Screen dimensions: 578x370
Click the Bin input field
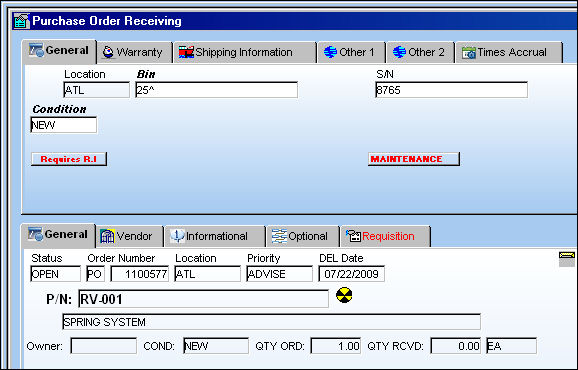click(216, 90)
